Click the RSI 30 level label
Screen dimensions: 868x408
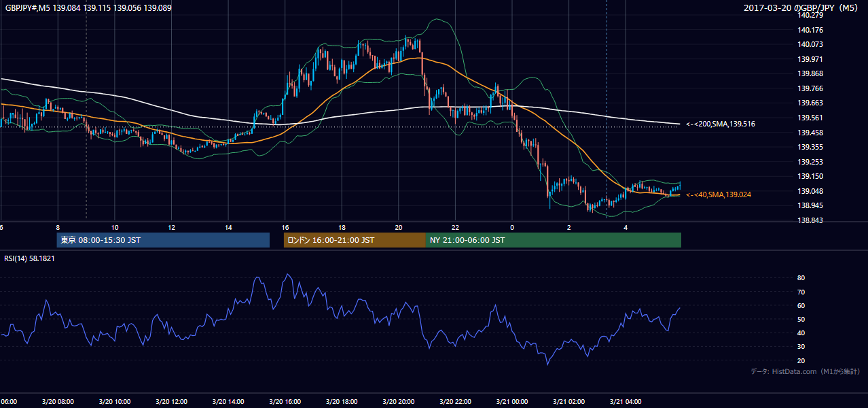tap(801, 347)
